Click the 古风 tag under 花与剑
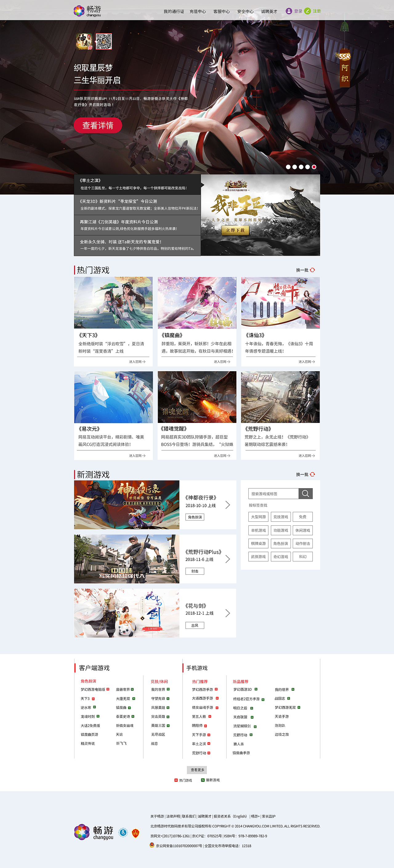Image resolution: width=394 pixels, height=868 pixels. click(195, 625)
